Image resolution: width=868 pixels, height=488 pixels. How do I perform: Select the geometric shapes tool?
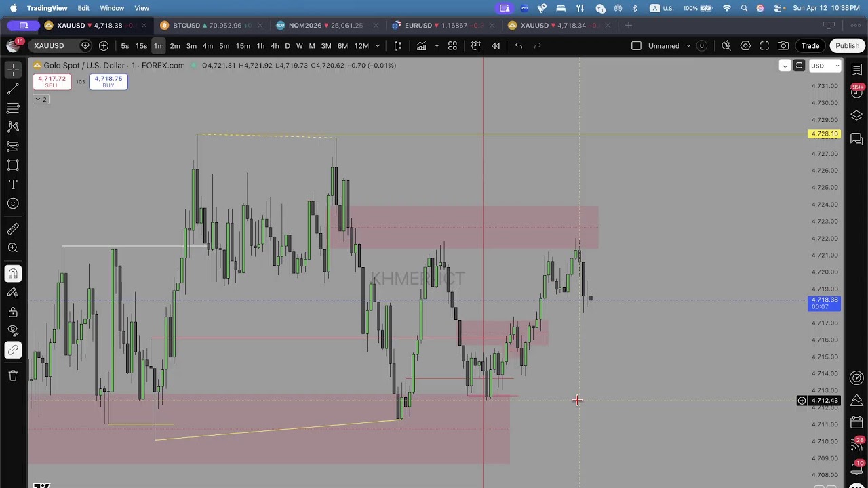pyautogui.click(x=13, y=165)
